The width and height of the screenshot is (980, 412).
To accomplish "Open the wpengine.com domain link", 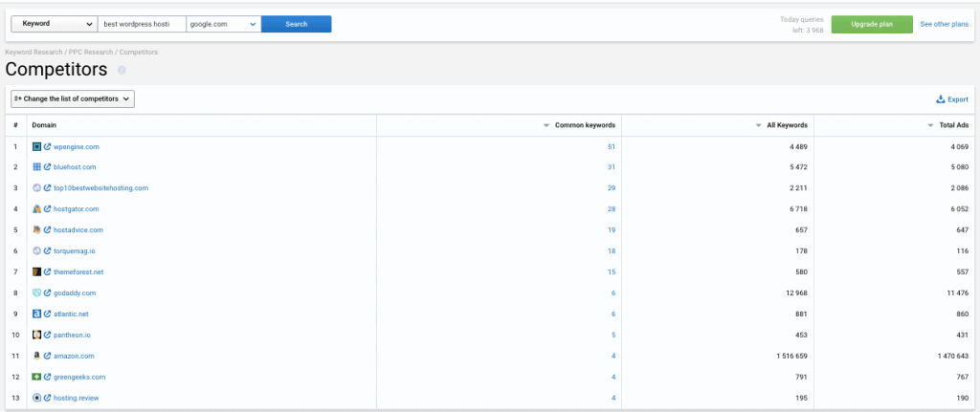I will (77, 146).
